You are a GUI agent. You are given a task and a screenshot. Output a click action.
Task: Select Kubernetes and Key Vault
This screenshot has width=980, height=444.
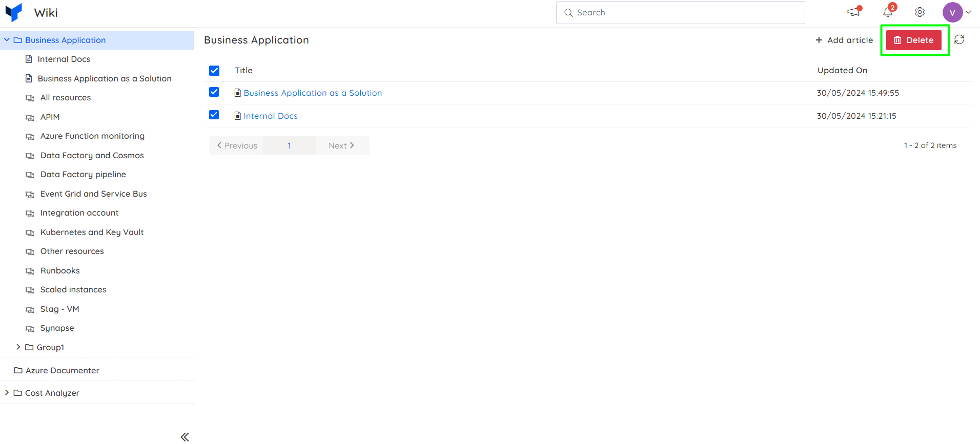click(x=92, y=232)
